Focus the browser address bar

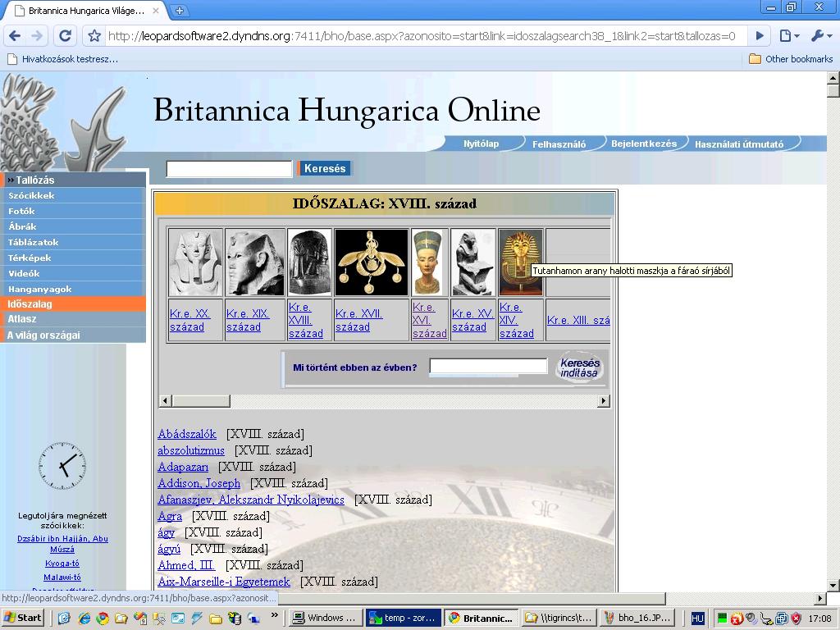point(422,36)
